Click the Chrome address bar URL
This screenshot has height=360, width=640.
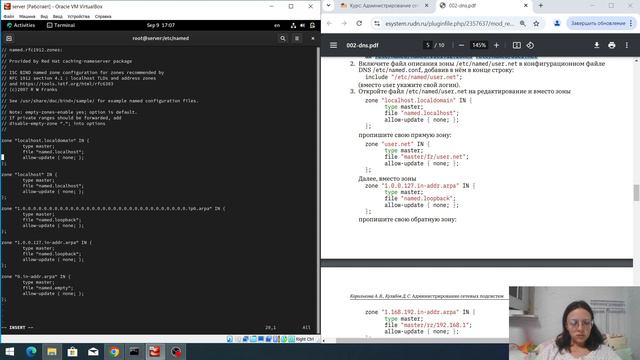449,24
